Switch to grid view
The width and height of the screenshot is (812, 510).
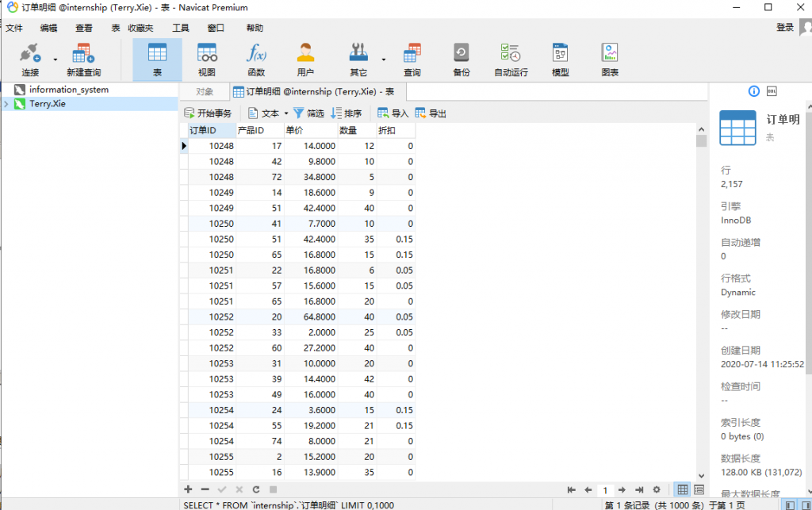pos(683,489)
